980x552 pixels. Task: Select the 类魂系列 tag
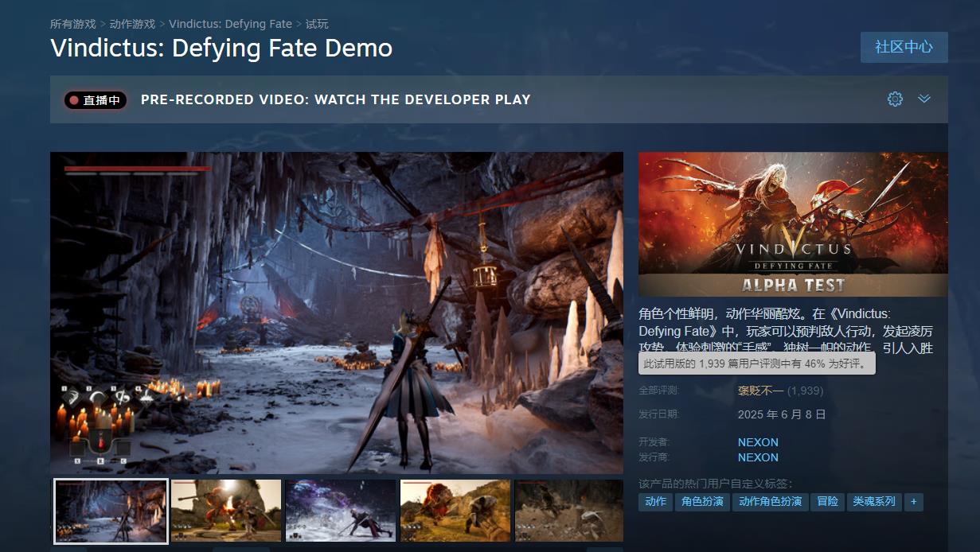coord(873,502)
